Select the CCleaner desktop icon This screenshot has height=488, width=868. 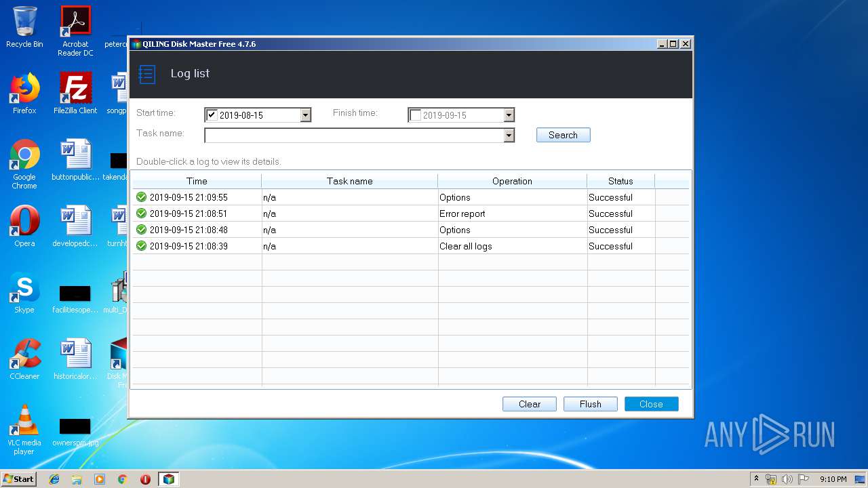pyautogui.click(x=24, y=359)
